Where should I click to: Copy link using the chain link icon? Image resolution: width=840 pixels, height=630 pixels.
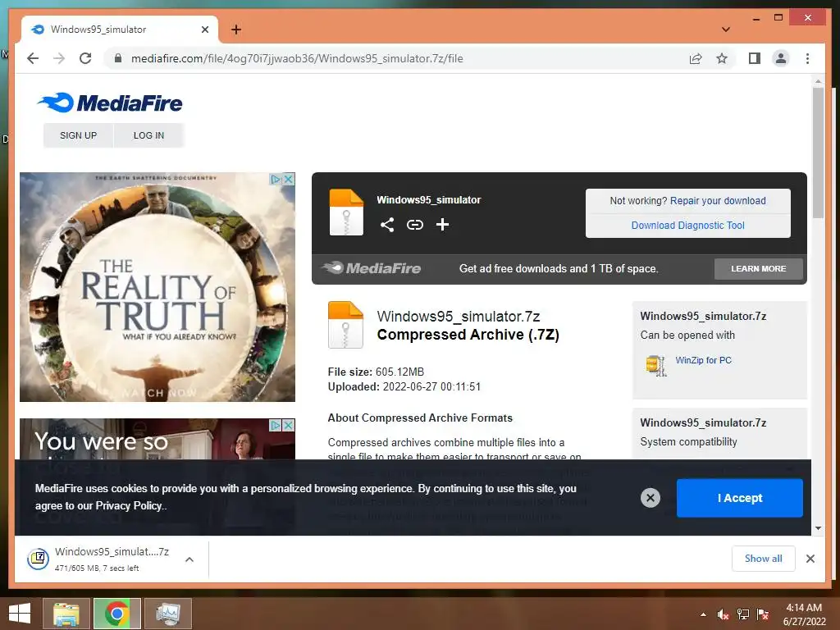[414, 225]
